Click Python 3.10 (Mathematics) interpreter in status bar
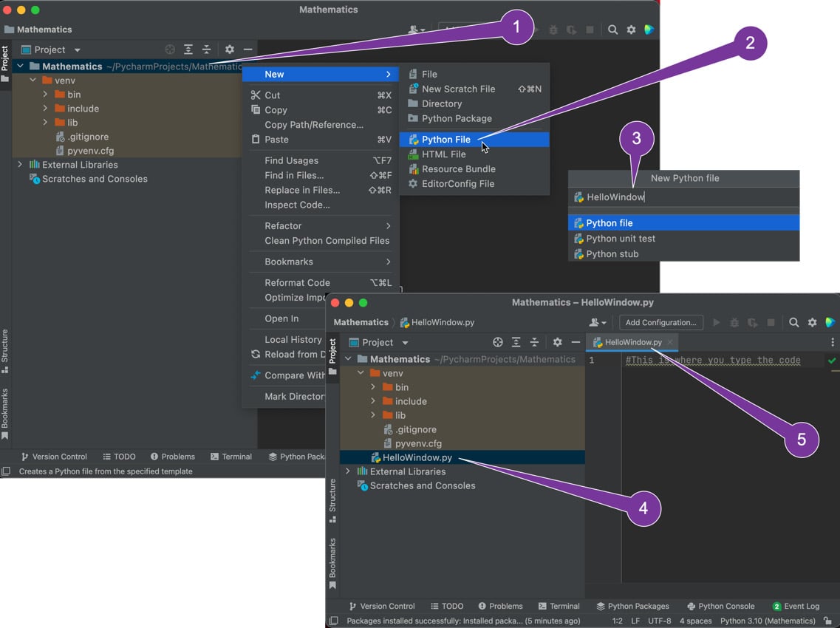Viewport: 840px width, 628px height. pos(767,621)
